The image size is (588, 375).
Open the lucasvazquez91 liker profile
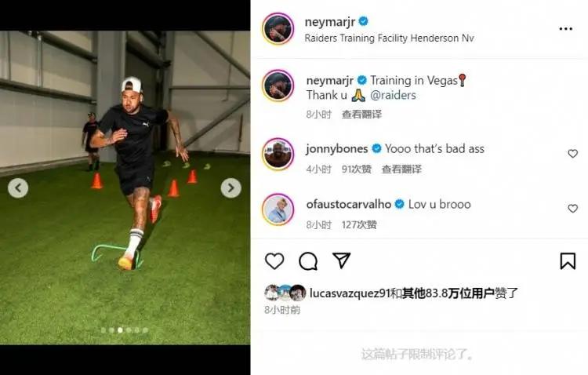(x=350, y=293)
